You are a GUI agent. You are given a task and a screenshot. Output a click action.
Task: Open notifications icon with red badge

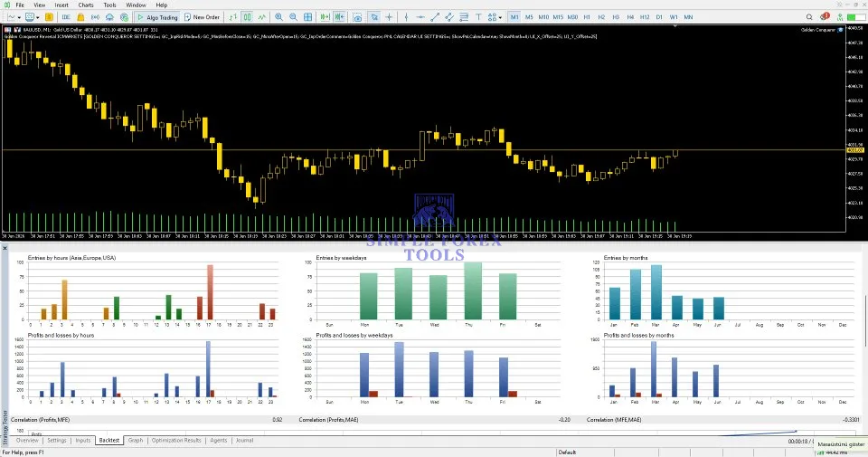click(825, 16)
